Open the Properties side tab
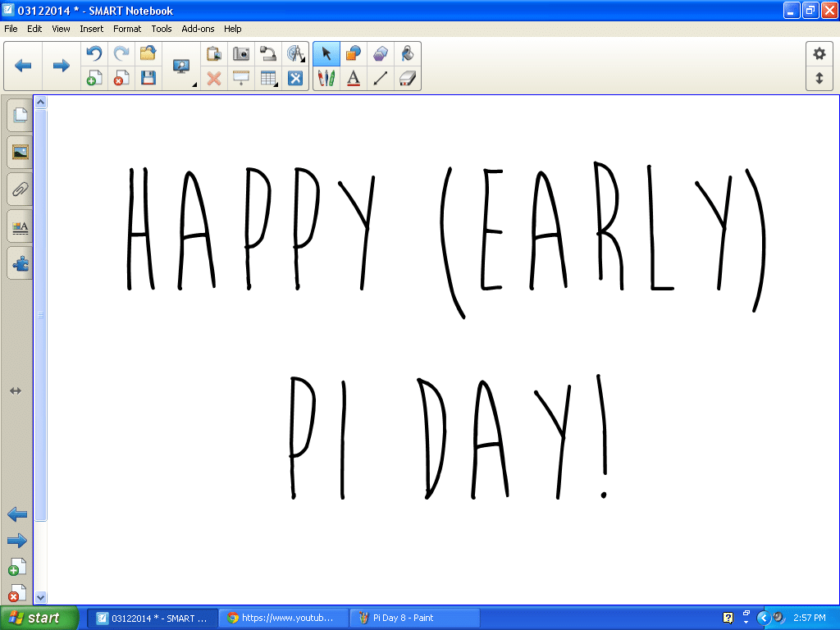The image size is (840, 630). coord(20,226)
